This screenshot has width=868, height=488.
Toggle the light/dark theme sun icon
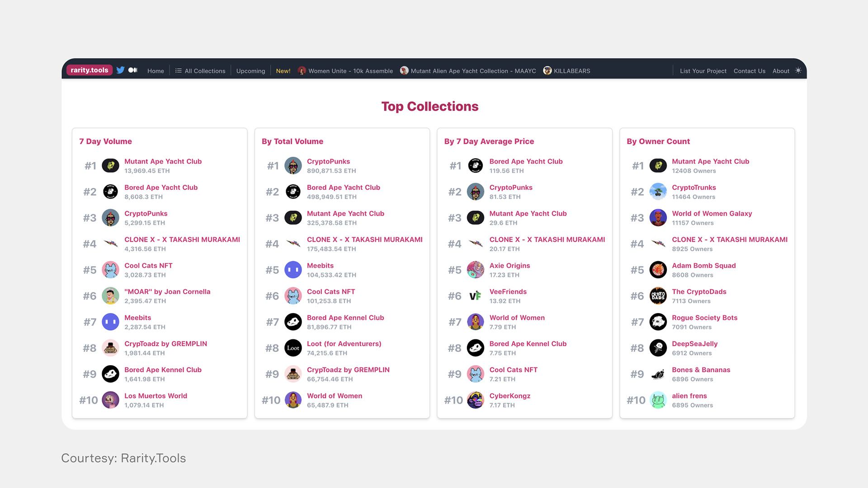[798, 70]
